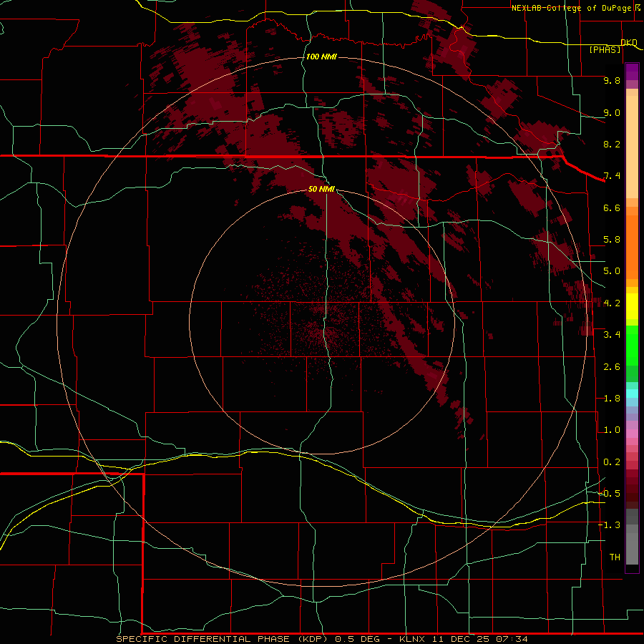Click the "[PHAS]" units label
Viewport: 644px width, 644px height.
click(x=605, y=49)
